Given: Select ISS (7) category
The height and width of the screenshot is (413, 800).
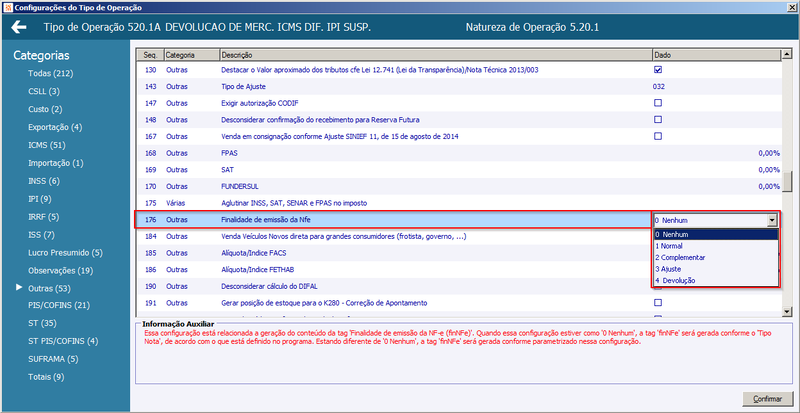Looking at the screenshot, I should [x=41, y=235].
